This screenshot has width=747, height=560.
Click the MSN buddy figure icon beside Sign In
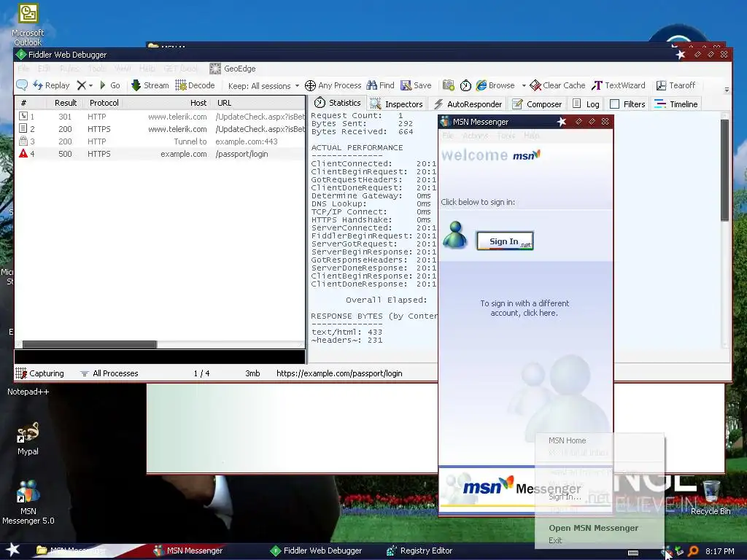455,235
